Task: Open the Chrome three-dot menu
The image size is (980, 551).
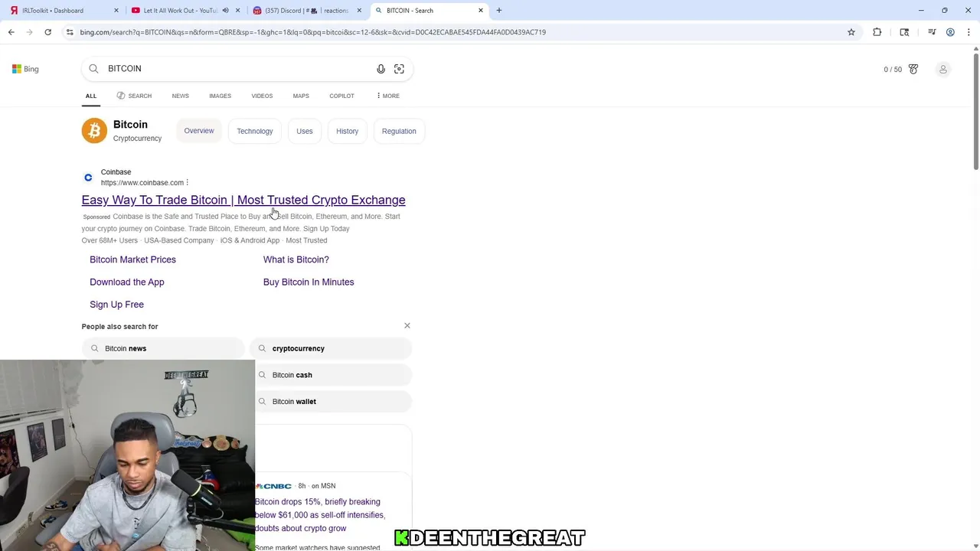Action: click(967, 32)
